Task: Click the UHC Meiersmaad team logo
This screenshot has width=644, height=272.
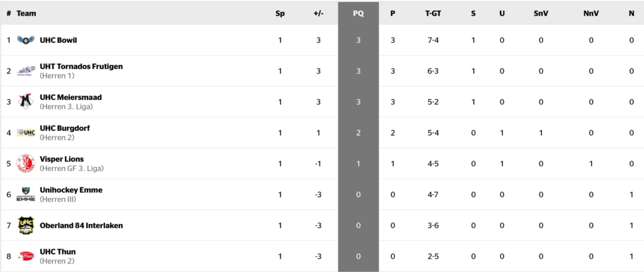Action: pyautogui.click(x=26, y=102)
